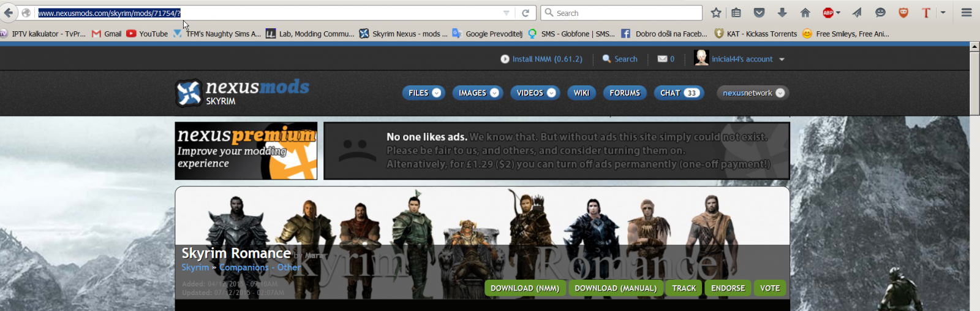
Task: Click DOWNLOAD (NMM) button
Action: [525, 288]
